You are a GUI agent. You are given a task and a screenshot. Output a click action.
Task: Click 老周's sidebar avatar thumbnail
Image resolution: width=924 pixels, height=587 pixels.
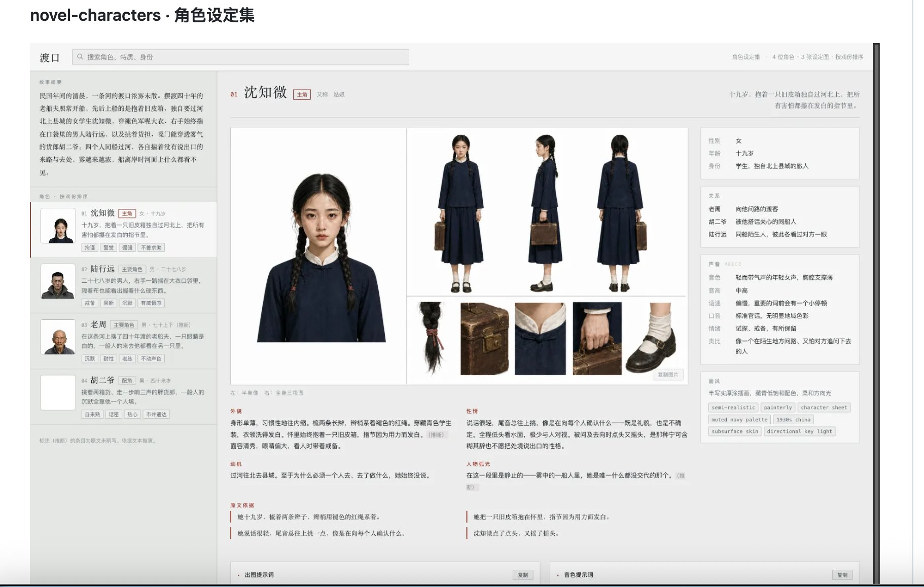click(58, 337)
